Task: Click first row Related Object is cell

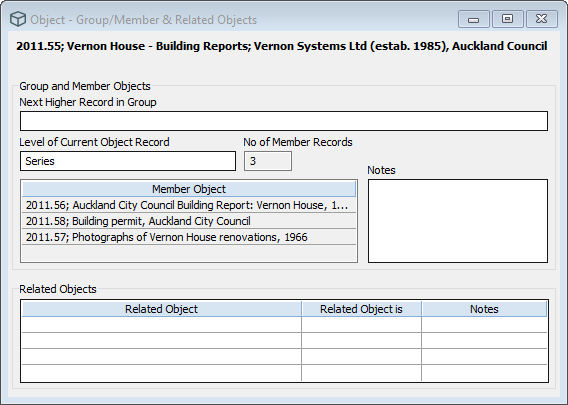Action: (x=361, y=325)
